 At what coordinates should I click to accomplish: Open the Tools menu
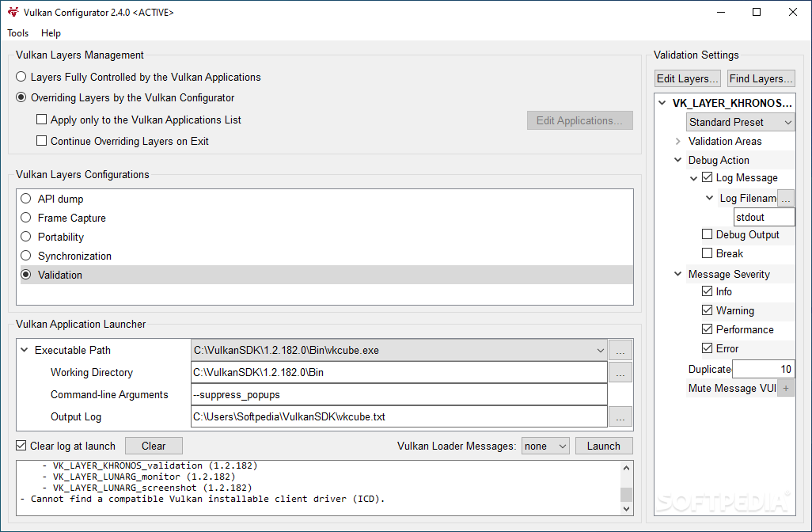pos(18,33)
